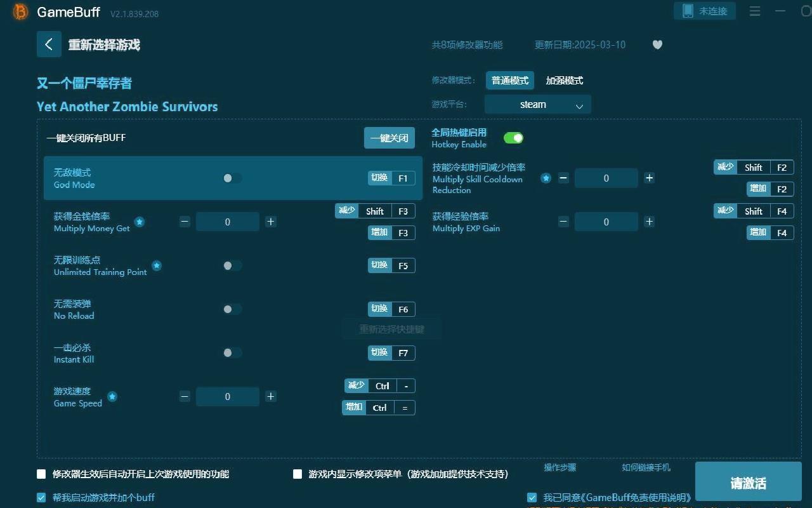Click Yet Another Zombie Survivors title
Viewport: 812px width, 508px height.
(127, 107)
